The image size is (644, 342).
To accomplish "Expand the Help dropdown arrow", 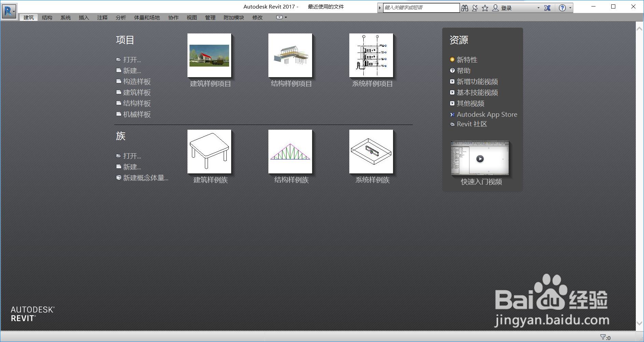I will (570, 8).
